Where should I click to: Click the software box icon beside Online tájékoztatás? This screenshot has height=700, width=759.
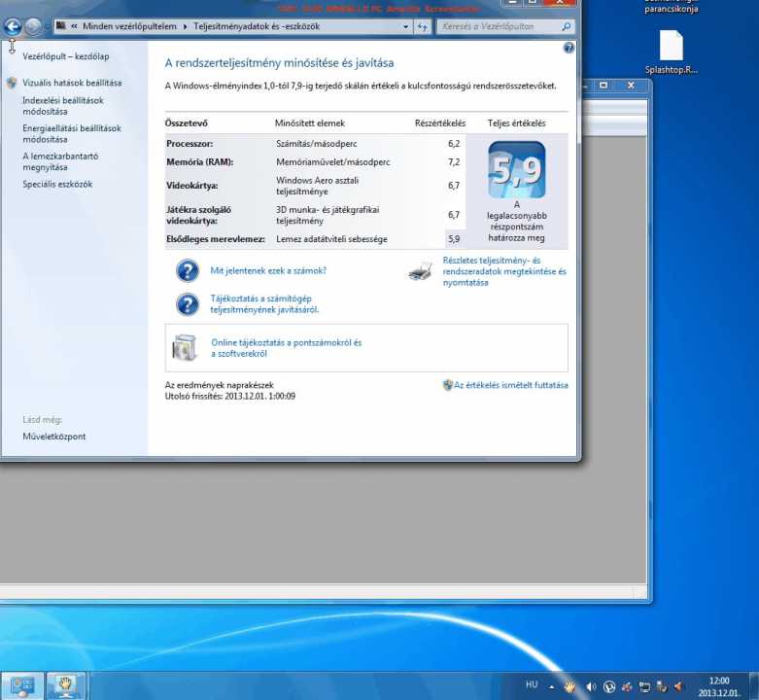[185, 348]
